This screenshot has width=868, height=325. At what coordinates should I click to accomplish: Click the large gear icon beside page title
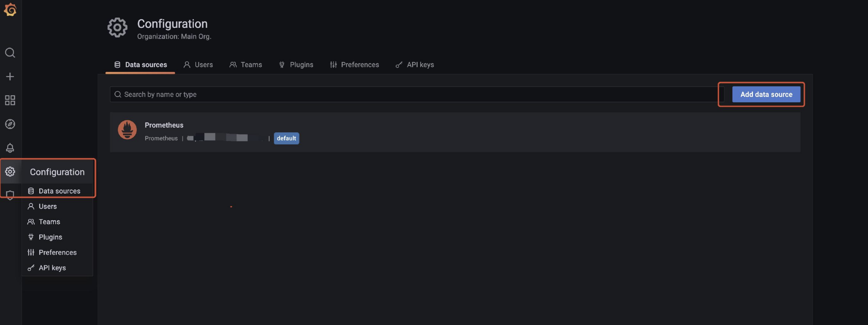(117, 27)
